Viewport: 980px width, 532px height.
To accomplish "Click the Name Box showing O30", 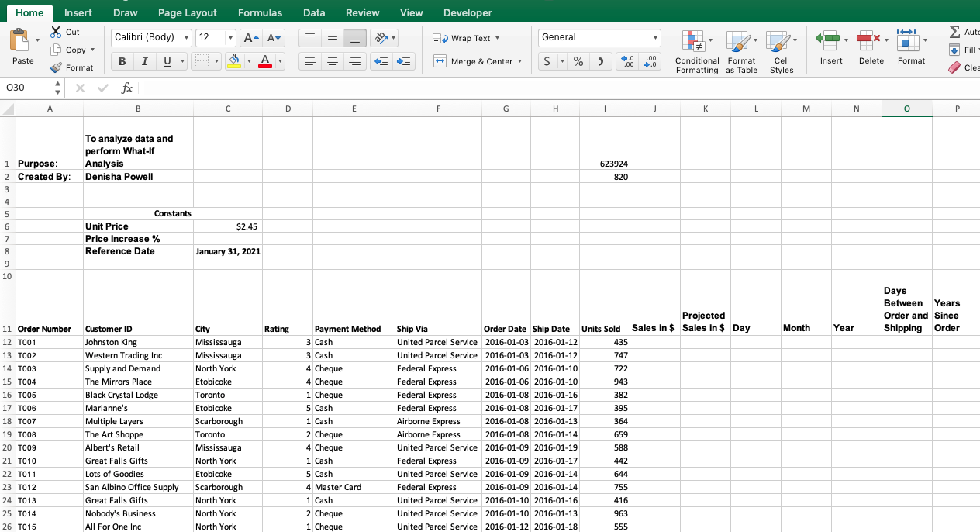I will pos(27,88).
